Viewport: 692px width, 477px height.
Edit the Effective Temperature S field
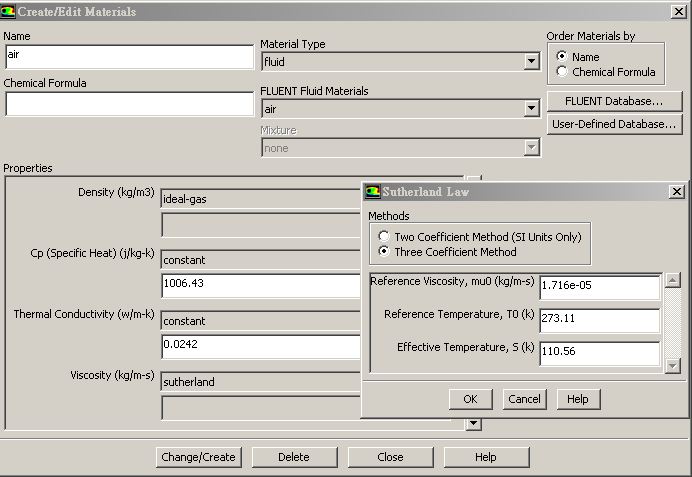tap(599, 353)
